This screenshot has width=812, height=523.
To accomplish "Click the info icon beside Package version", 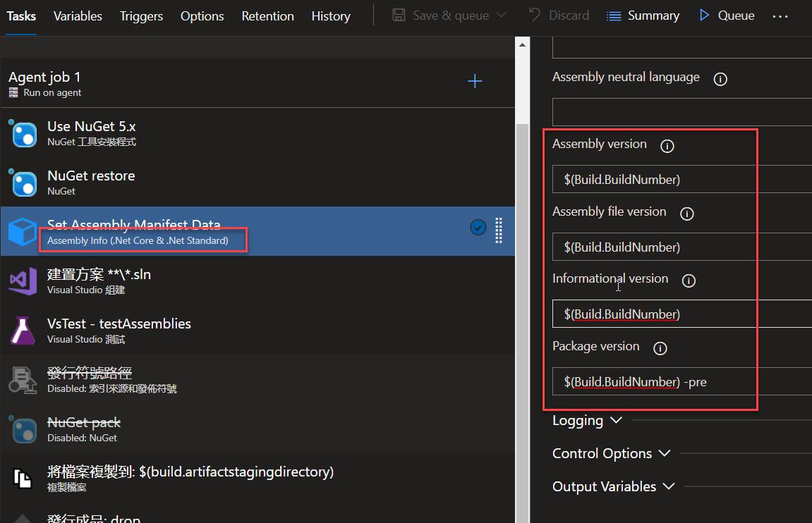I will point(660,348).
